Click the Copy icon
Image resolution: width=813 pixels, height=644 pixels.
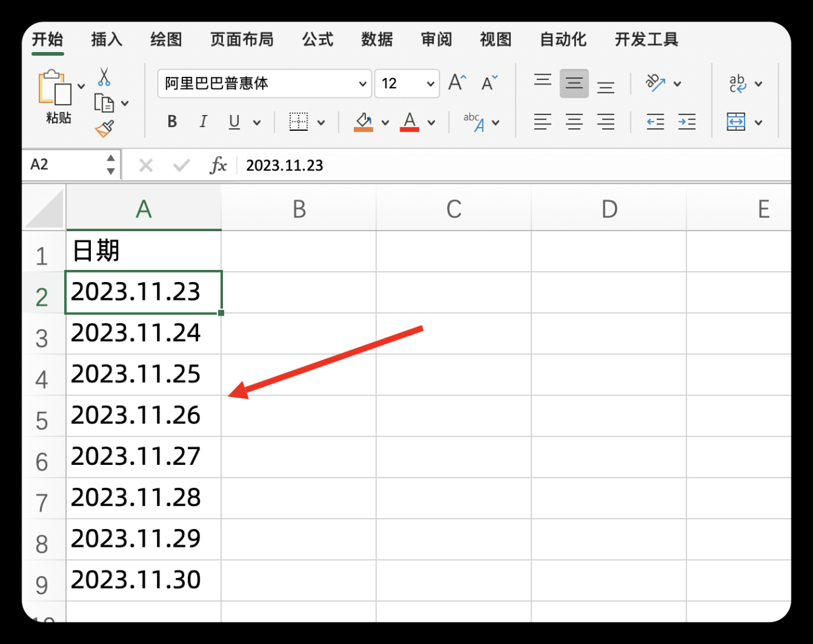pos(104,102)
